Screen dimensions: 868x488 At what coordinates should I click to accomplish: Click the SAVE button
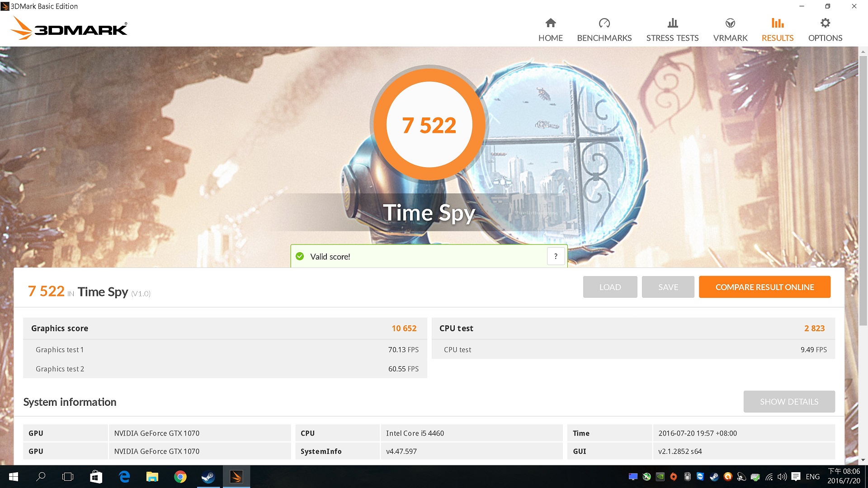pyautogui.click(x=668, y=287)
